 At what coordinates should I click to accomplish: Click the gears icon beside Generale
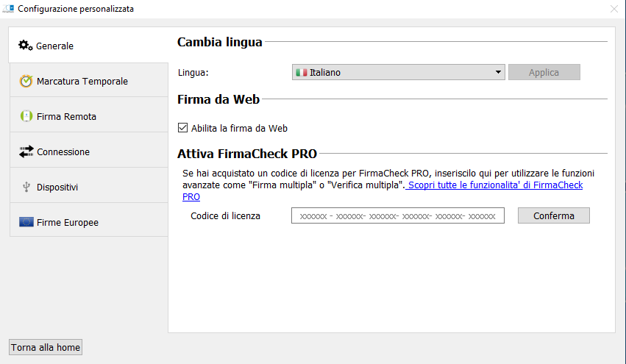click(26, 46)
